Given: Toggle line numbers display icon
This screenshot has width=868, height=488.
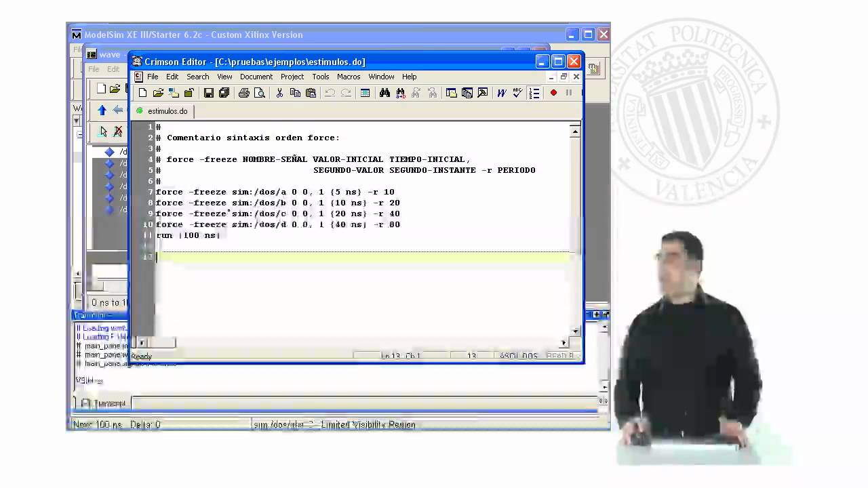Looking at the screenshot, I should 534,93.
